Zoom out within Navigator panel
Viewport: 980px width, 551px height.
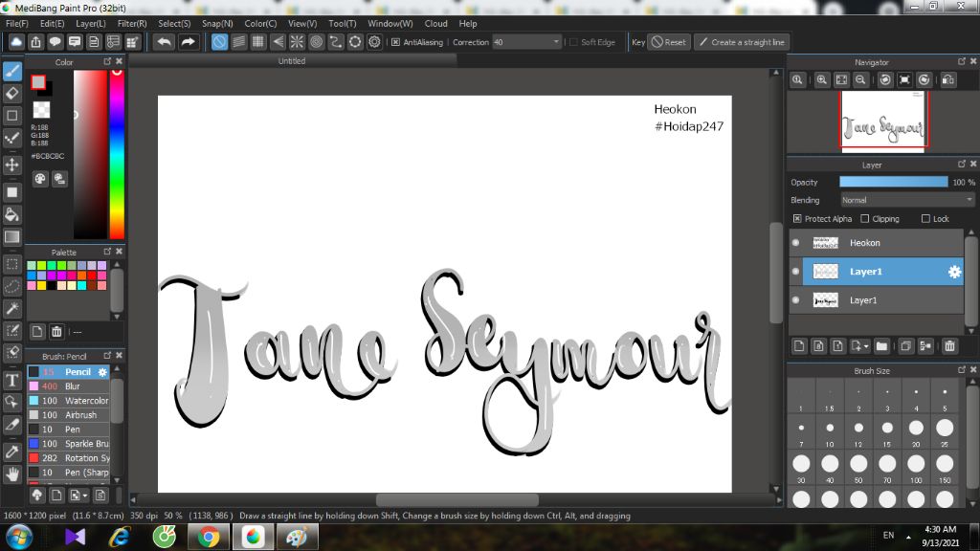(860, 79)
